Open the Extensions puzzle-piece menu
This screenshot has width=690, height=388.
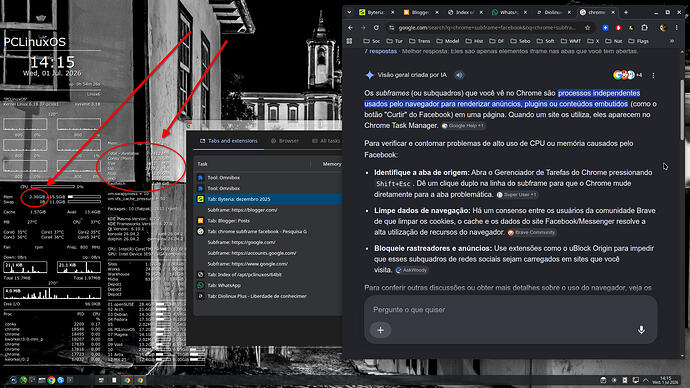click(645, 28)
